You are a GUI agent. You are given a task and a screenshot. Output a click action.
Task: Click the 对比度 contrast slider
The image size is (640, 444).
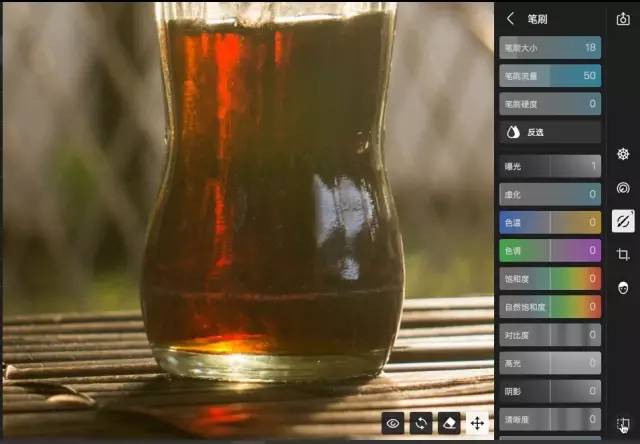[x=550, y=335]
